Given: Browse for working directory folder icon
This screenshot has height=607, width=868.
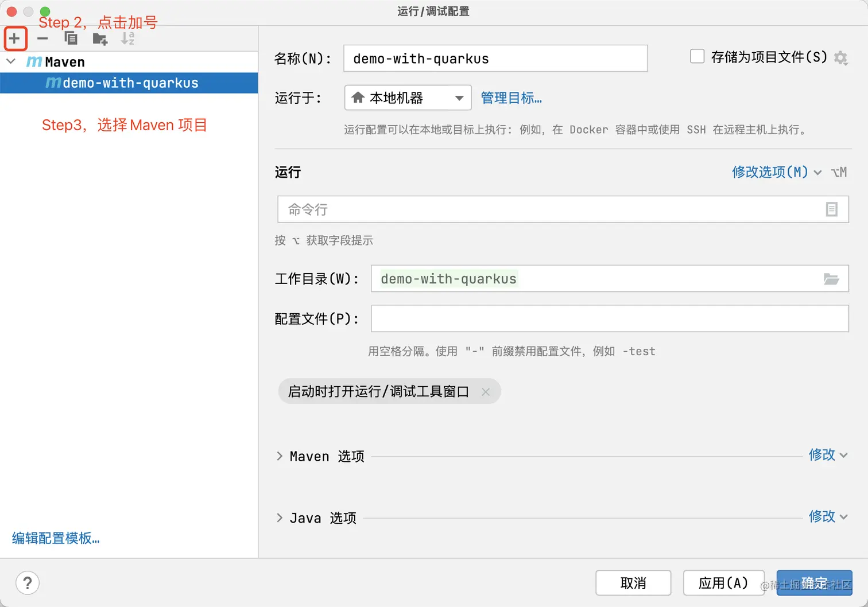Looking at the screenshot, I should pyautogui.click(x=831, y=279).
